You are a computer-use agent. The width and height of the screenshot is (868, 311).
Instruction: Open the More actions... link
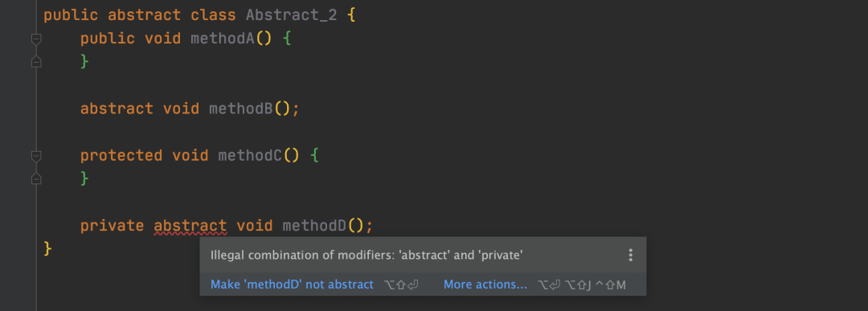(485, 284)
